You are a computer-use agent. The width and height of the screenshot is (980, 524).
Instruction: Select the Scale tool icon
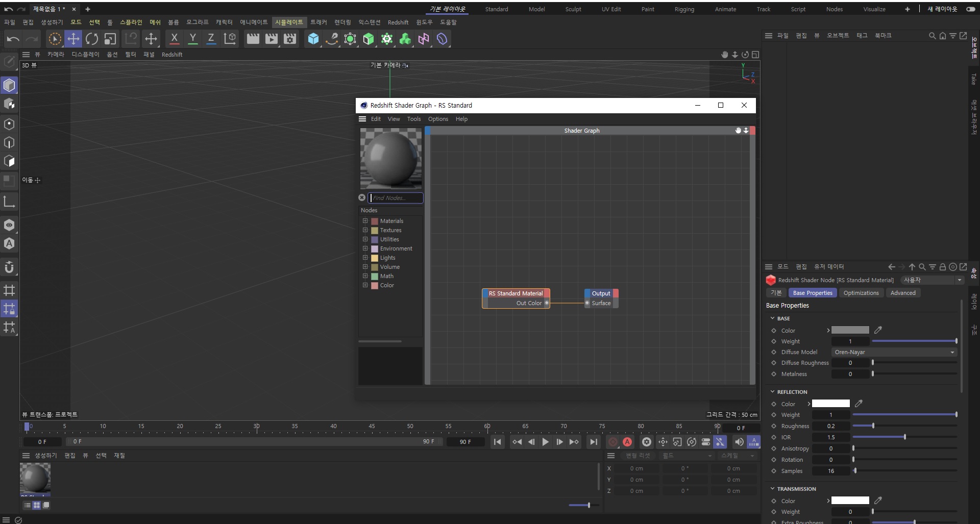[110, 39]
